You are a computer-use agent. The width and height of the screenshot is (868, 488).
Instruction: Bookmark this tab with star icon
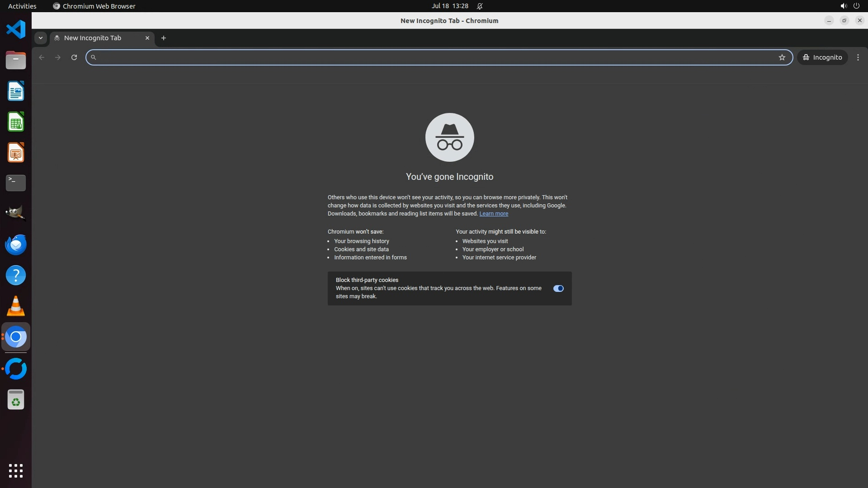click(x=782, y=57)
